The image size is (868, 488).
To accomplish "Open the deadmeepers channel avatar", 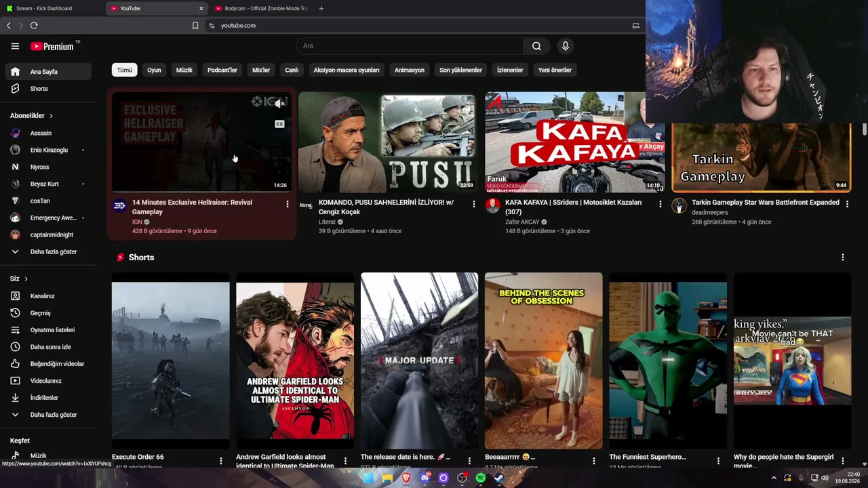I will 679,206.
